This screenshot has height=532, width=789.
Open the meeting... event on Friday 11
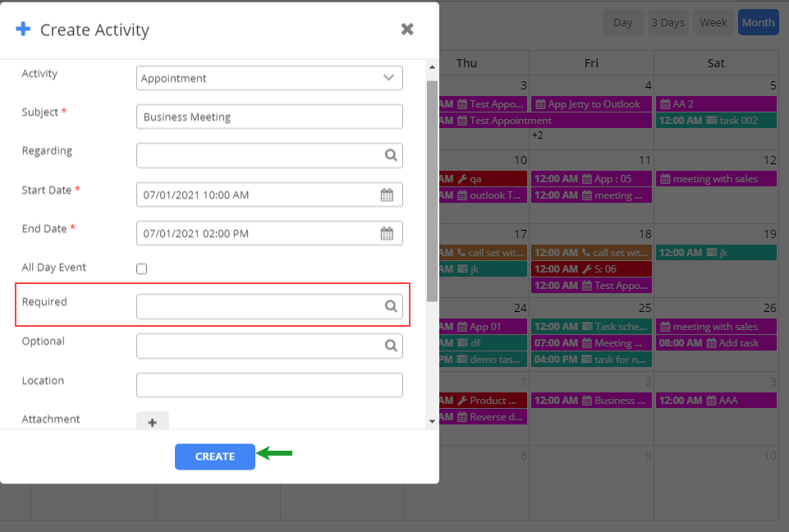591,195
